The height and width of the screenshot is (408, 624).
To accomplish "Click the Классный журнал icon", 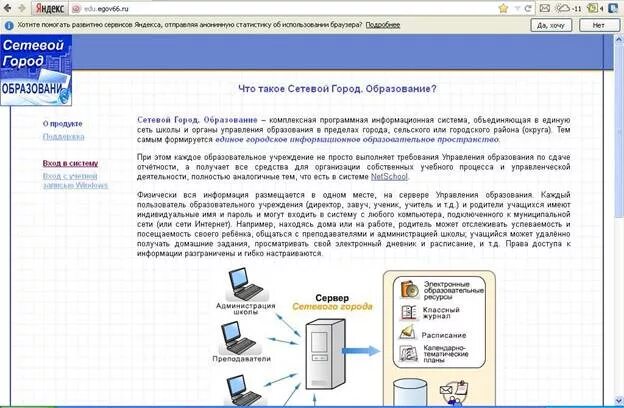I will (x=409, y=312).
